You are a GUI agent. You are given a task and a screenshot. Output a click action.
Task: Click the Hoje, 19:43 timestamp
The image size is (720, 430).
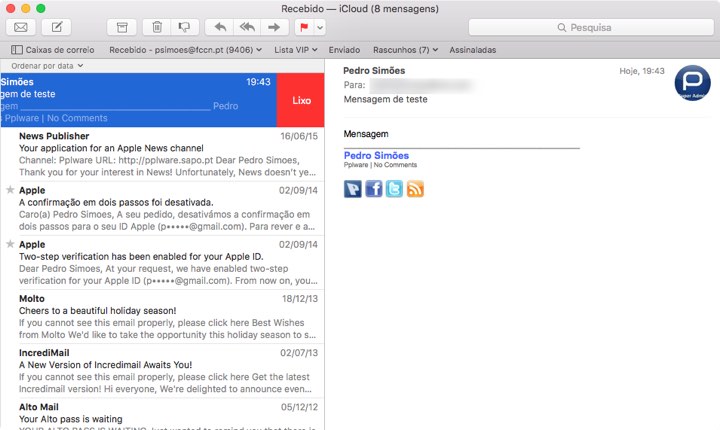tap(641, 71)
